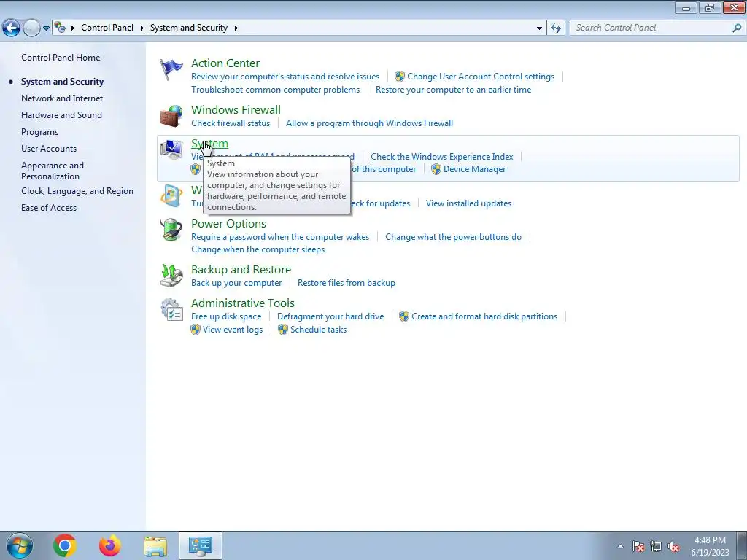Click the Action Center flag icon

point(171,69)
